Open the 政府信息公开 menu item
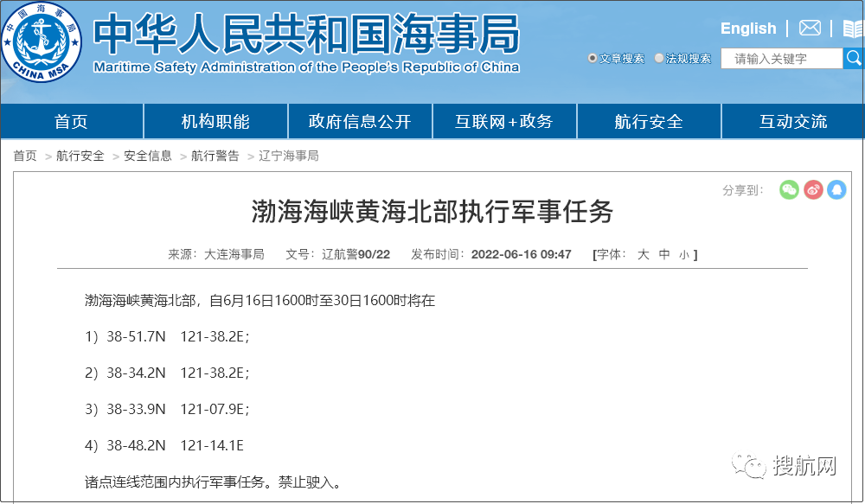 coord(360,121)
